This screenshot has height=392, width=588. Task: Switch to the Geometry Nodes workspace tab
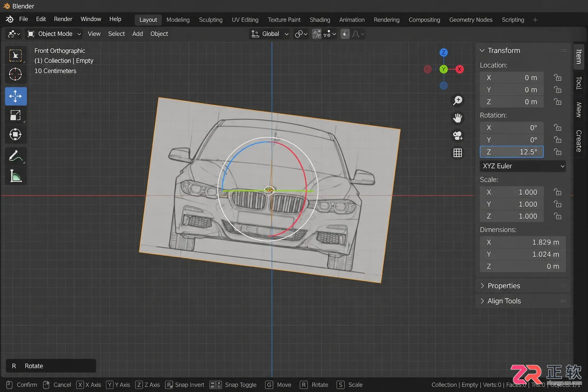pyautogui.click(x=471, y=20)
